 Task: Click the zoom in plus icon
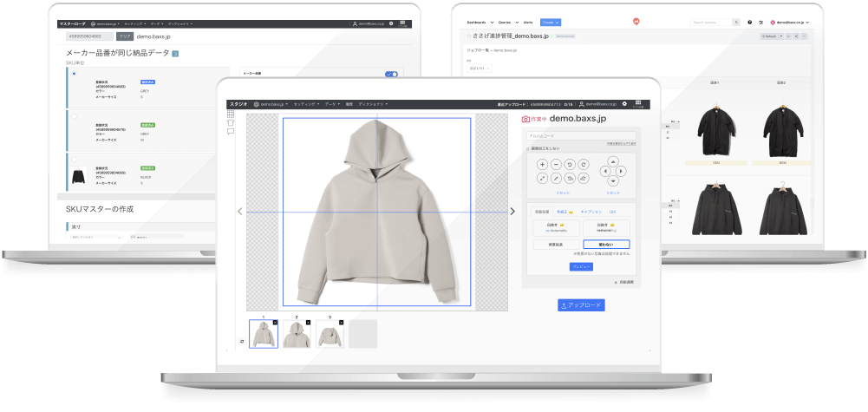click(x=542, y=164)
